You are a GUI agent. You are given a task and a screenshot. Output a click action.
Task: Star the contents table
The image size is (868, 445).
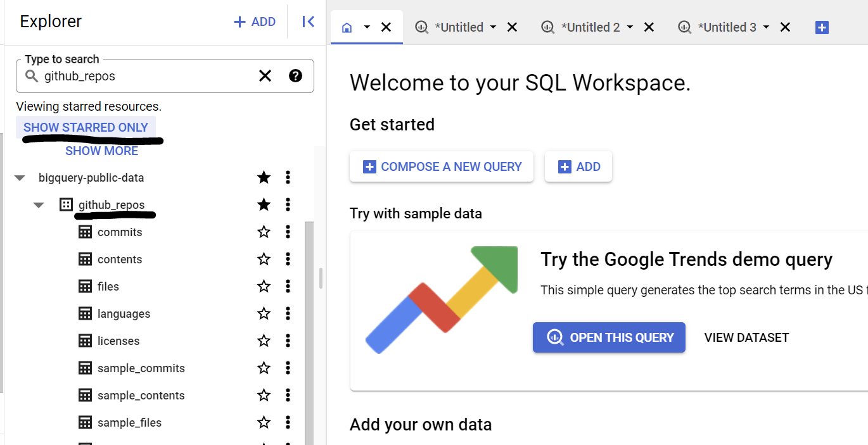click(264, 259)
